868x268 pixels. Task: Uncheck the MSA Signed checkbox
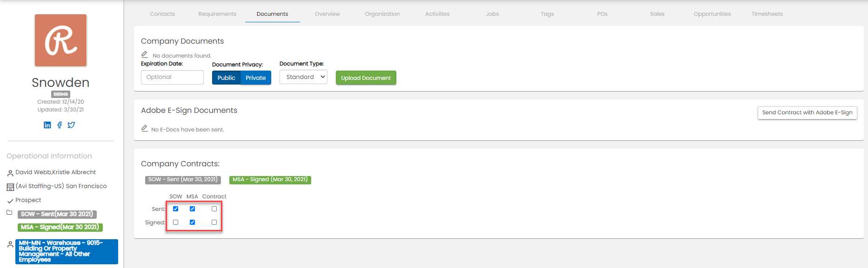(192, 222)
